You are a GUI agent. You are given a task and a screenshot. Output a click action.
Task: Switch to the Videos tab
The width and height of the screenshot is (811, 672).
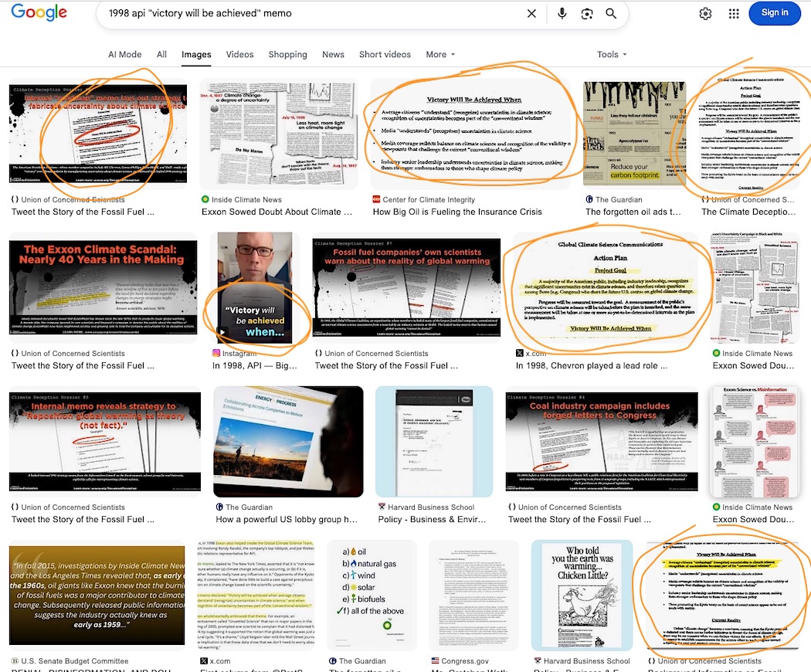[239, 55]
